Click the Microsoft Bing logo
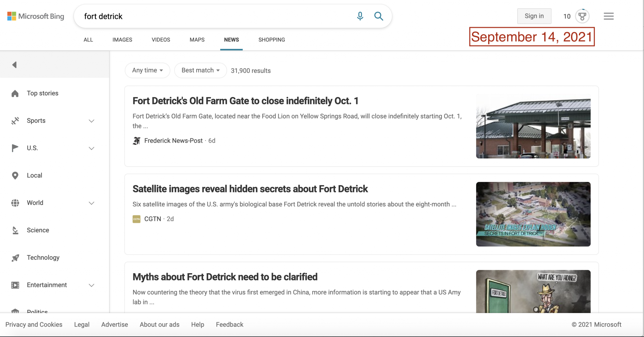The height and width of the screenshot is (337, 644). point(36,16)
